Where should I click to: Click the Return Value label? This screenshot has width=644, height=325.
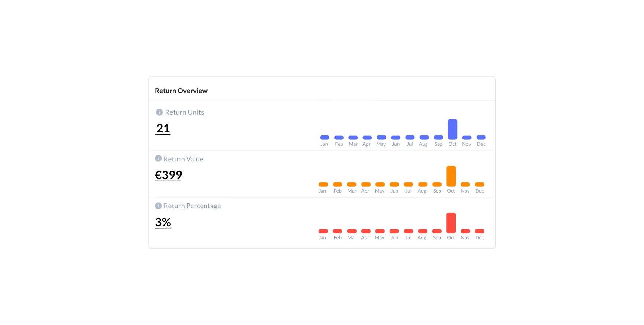click(183, 159)
